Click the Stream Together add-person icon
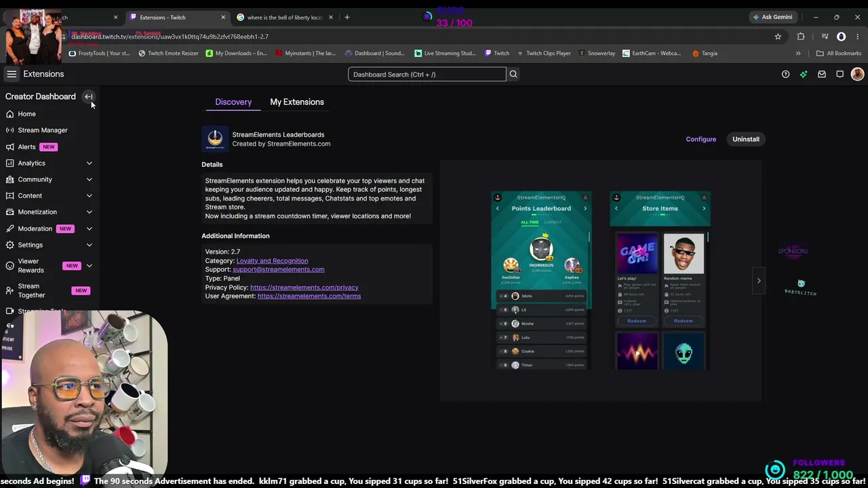This screenshot has width=868, height=488. click(9, 291)
